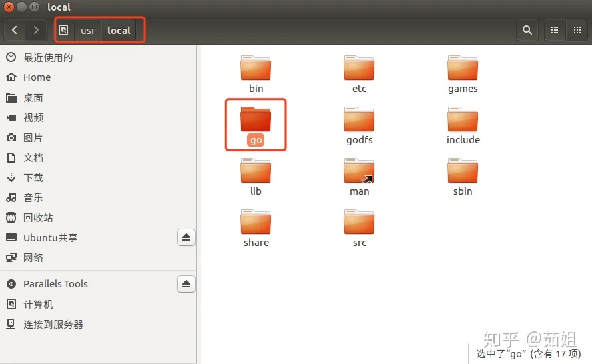The image size is (592, 364).
Task: Open the etc folder icon
Action: [359, 68]
